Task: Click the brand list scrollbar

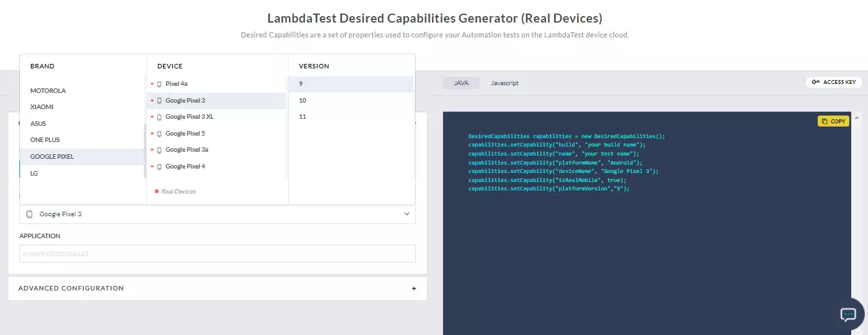Action: 144,150
